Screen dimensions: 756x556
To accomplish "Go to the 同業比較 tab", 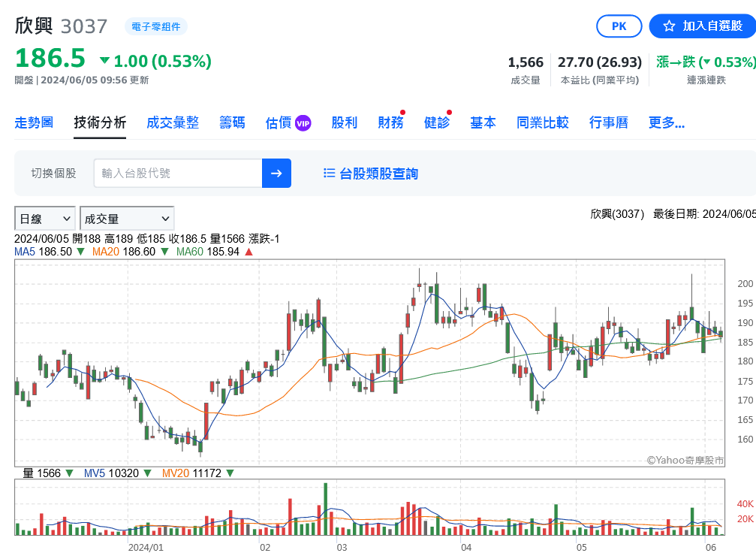I will [x=542, y=122].
